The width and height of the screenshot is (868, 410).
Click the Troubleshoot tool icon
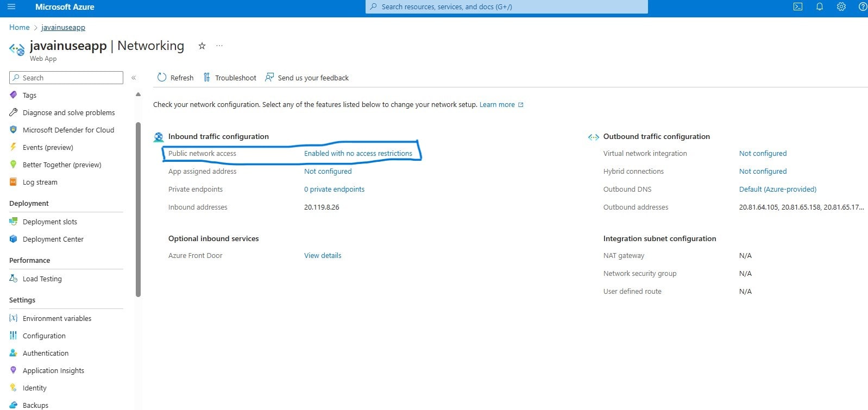click(x=207, y=78)
